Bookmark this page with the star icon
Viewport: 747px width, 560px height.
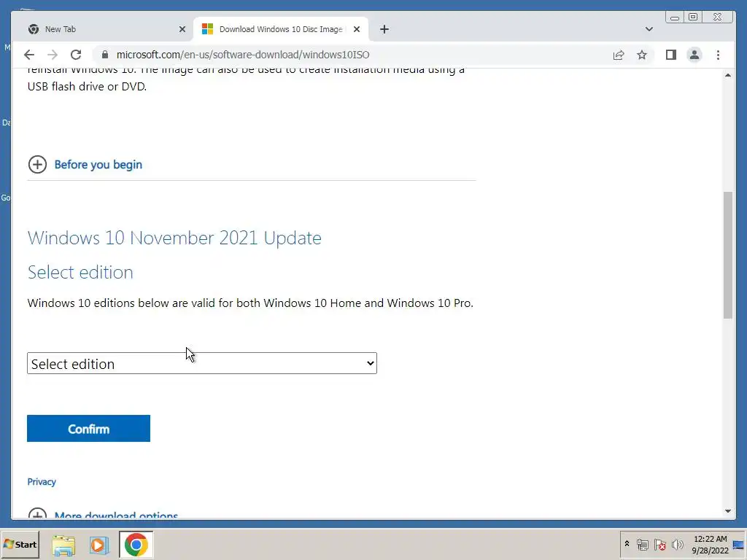click(642, 55)
